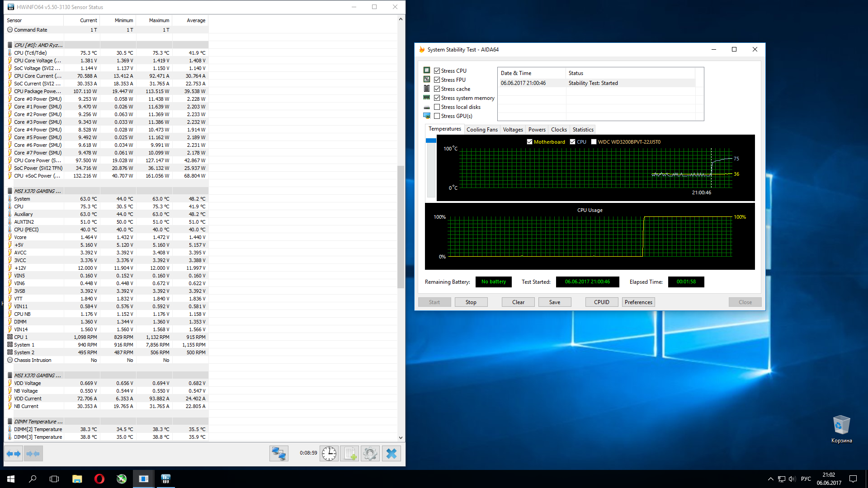The height and width of the screenshot is (488, 868).
Task: Click the clock reset timer icon
Action: point(329,454)
